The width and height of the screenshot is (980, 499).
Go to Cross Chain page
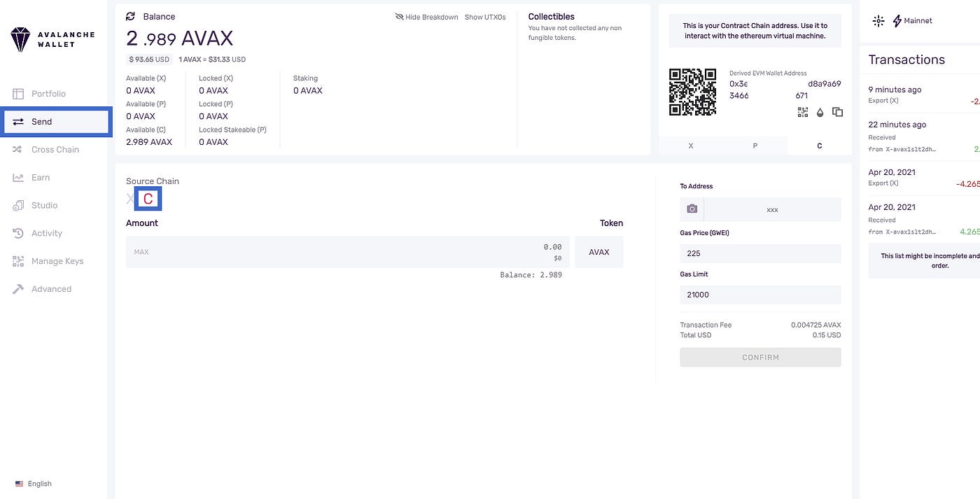point(54,150)
